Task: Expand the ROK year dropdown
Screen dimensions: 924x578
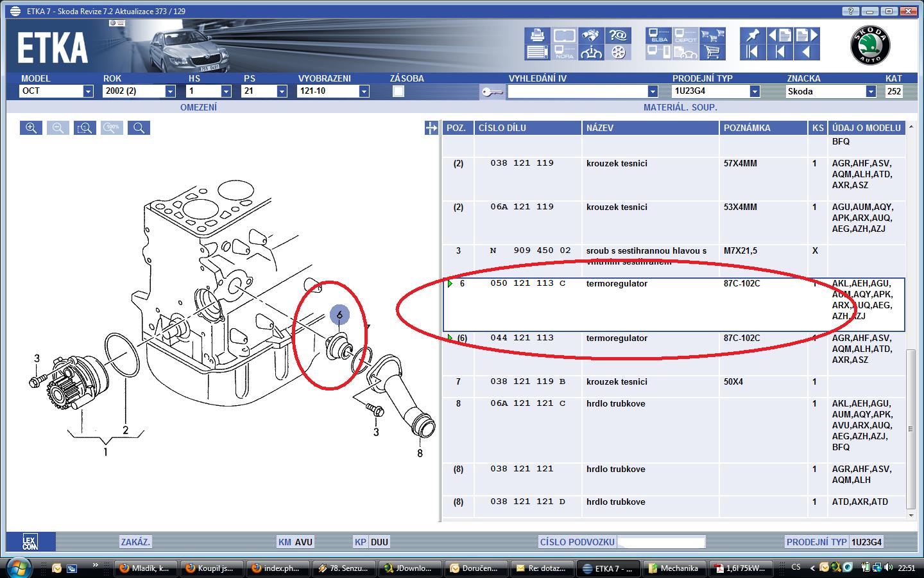Action: click(170, 91)
